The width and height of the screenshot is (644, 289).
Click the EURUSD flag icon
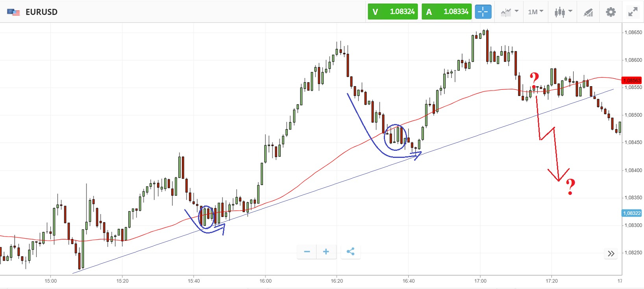13,12
